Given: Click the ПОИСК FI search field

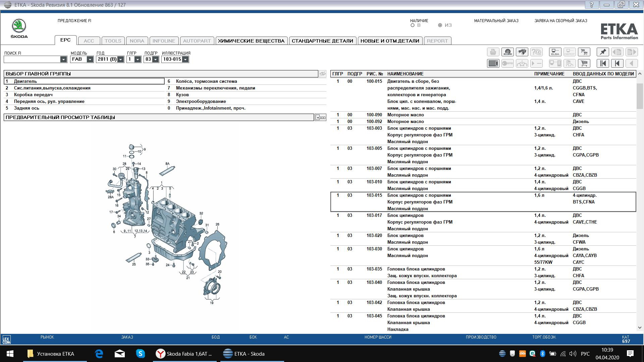Looking at the screenshot, I should pyautogui.click(x=32, y=59).
